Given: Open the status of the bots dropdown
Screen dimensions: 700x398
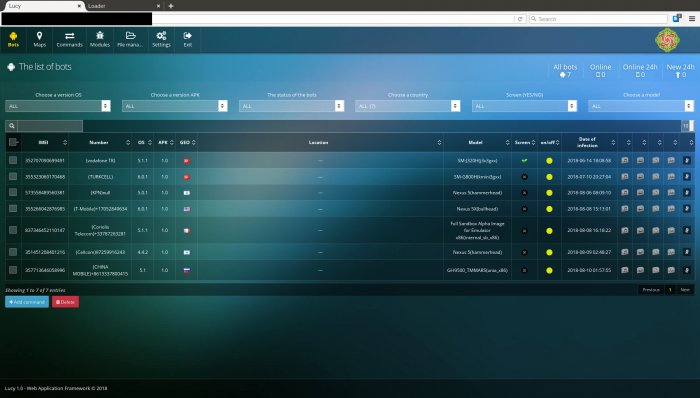Looking at the screenshot, I should tap(292, 106).
